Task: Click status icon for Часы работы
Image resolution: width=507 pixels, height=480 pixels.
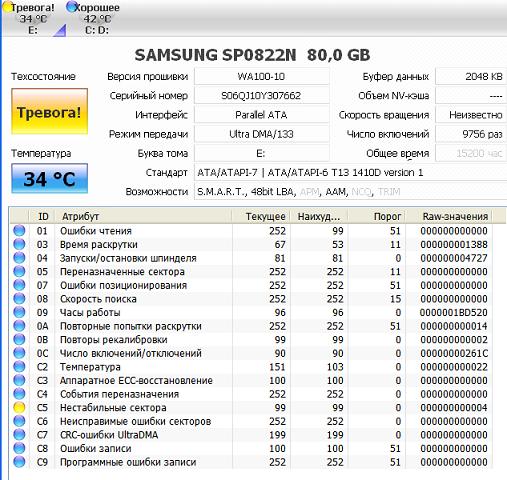Action: pos(19,312)
